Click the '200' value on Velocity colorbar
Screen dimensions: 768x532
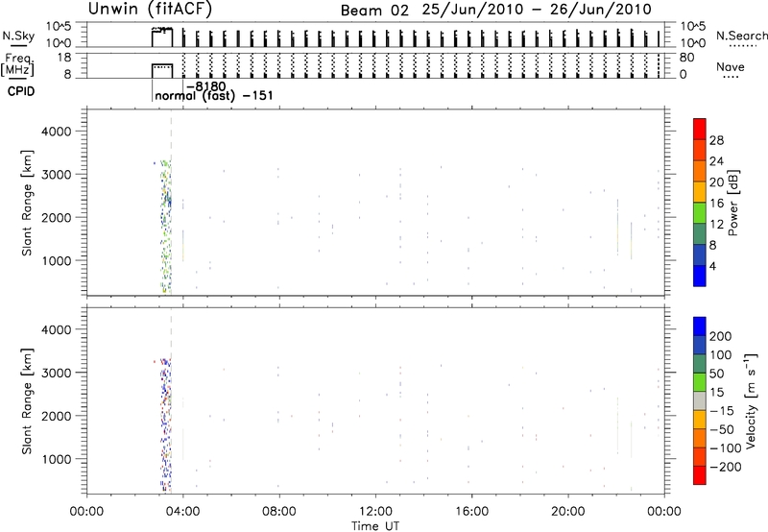pos(721,336)
